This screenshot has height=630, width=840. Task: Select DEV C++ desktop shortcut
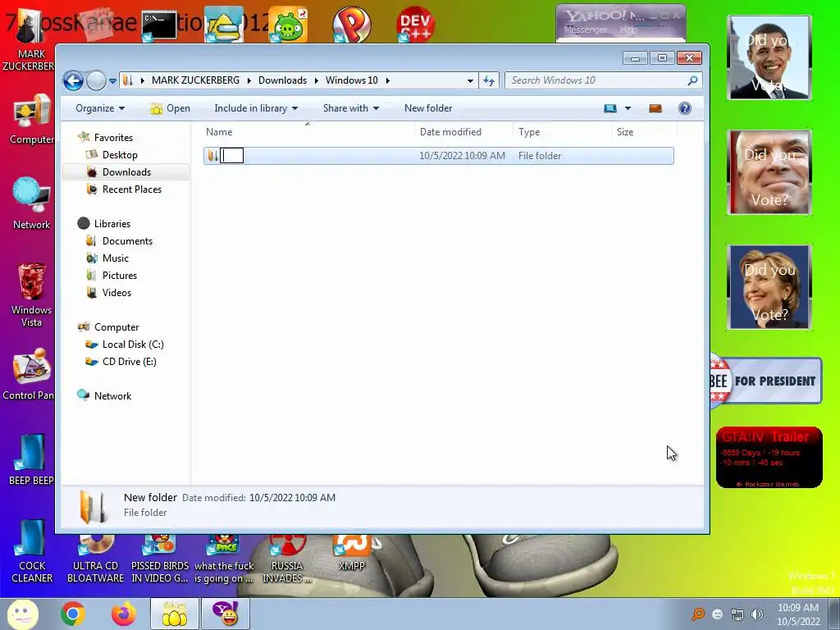pyautogui.click(x=415, y=25)
